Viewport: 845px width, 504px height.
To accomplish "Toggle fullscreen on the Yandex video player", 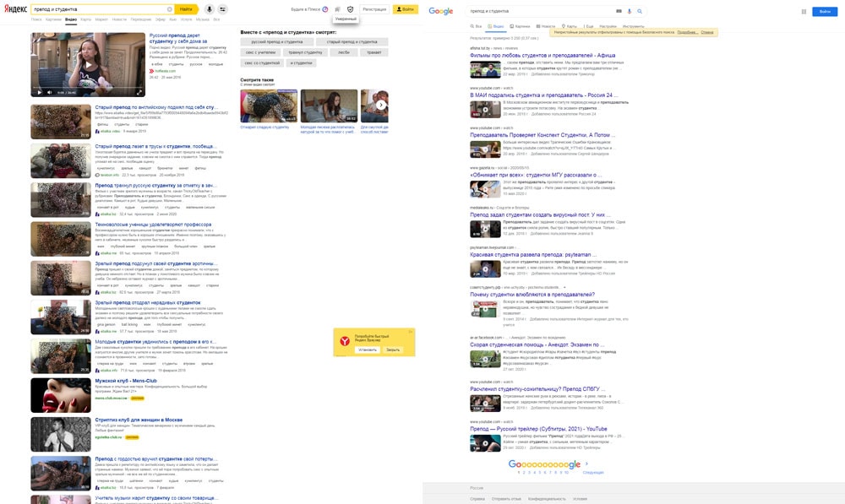I will pyautogui.click(x=139, y=92).
